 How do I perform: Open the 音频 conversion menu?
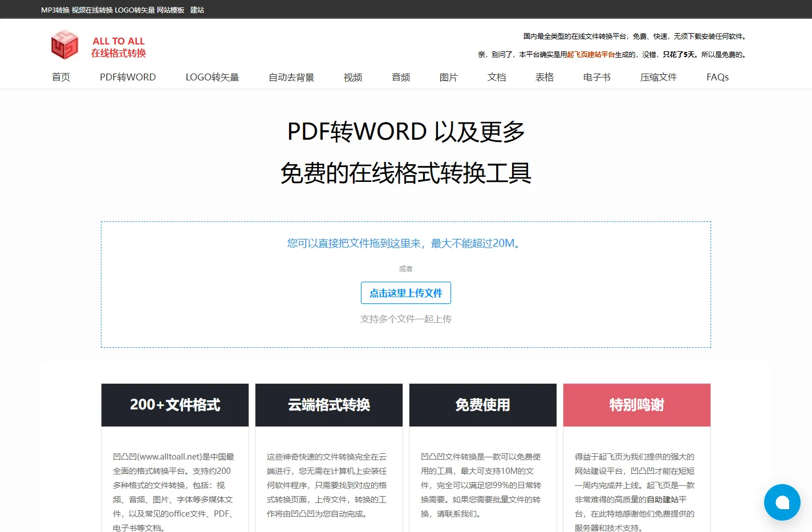click(x=401, y=77)
